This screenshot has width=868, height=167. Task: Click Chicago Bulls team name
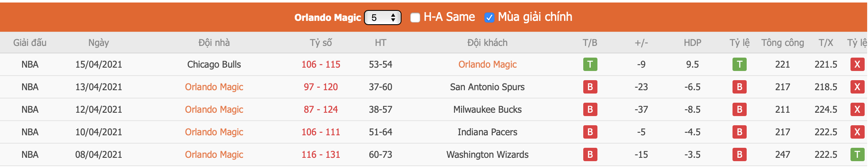click(214, 64)
